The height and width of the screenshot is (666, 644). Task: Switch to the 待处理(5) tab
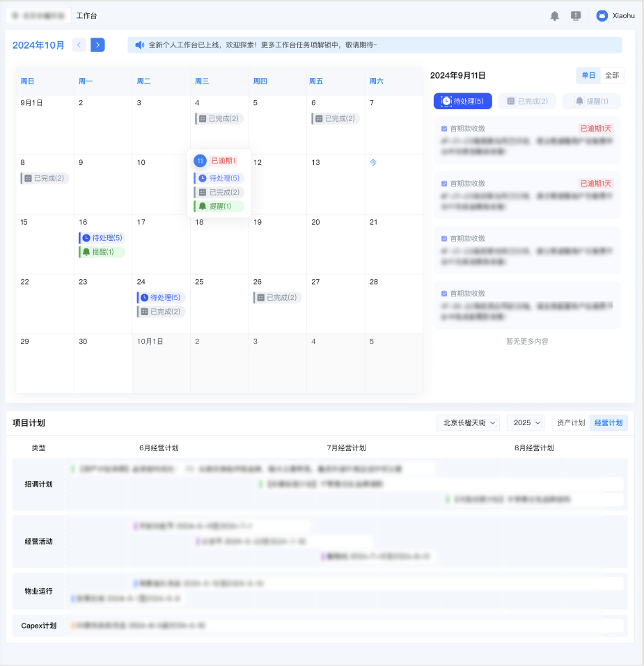(x=462, y=101)
